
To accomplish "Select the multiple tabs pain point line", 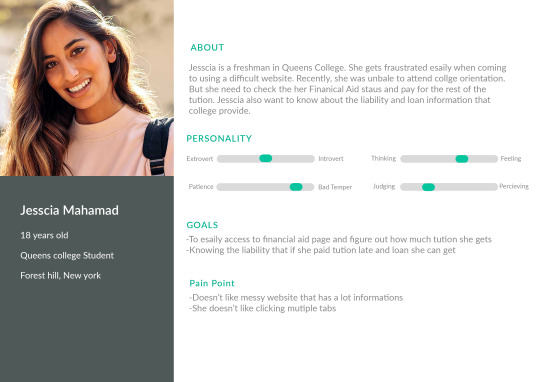I will (x=262, y=308).
